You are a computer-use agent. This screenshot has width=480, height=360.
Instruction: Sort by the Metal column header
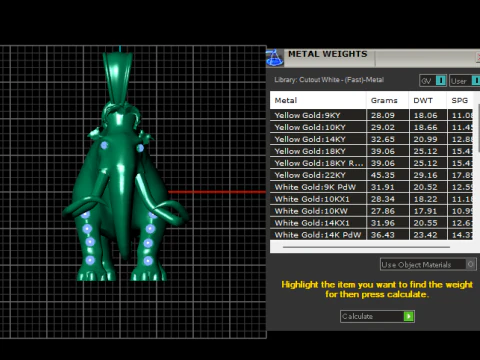pyautogui.click(x=318, y=100)
